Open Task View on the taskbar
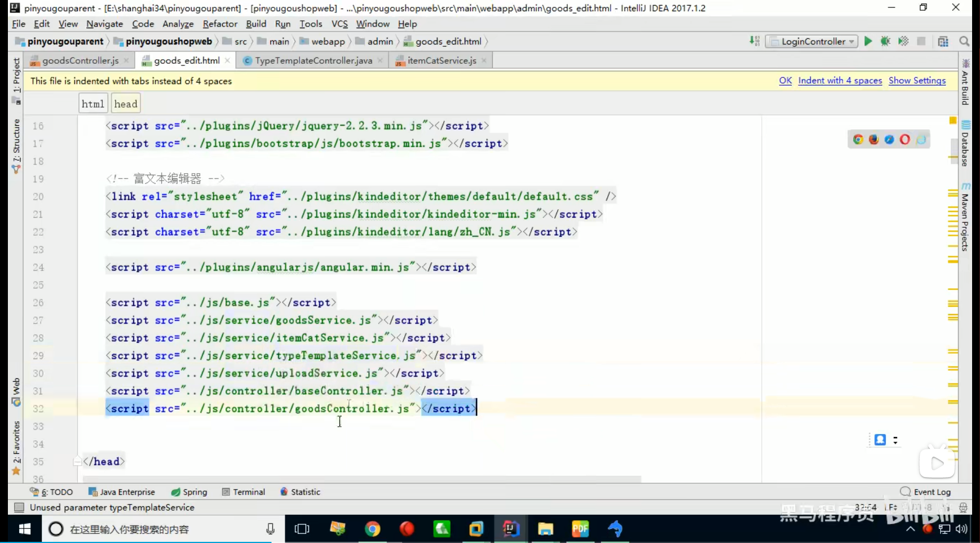Viewport: 980px width, 543px height. click(302, 529)
